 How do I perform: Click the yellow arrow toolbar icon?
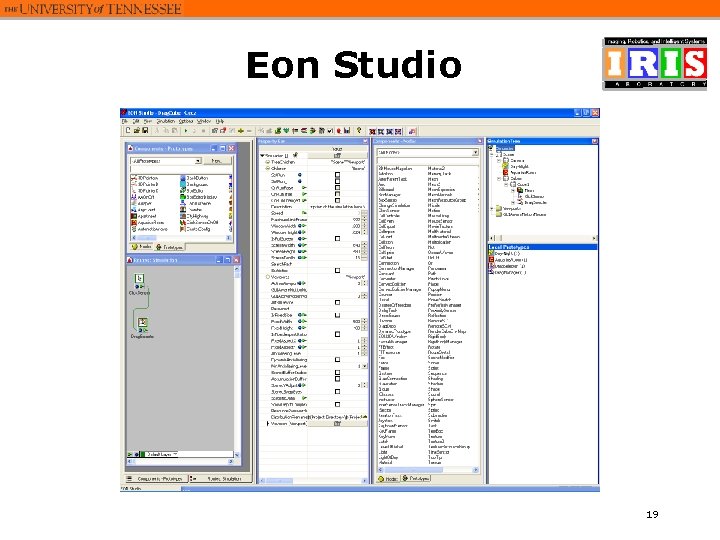[241, 131]
